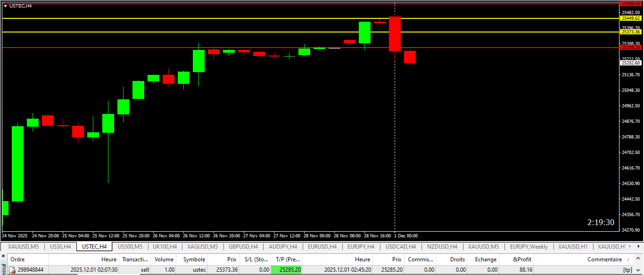
Task: Sort by the Volume column header
Action: (x=164, y=259)
